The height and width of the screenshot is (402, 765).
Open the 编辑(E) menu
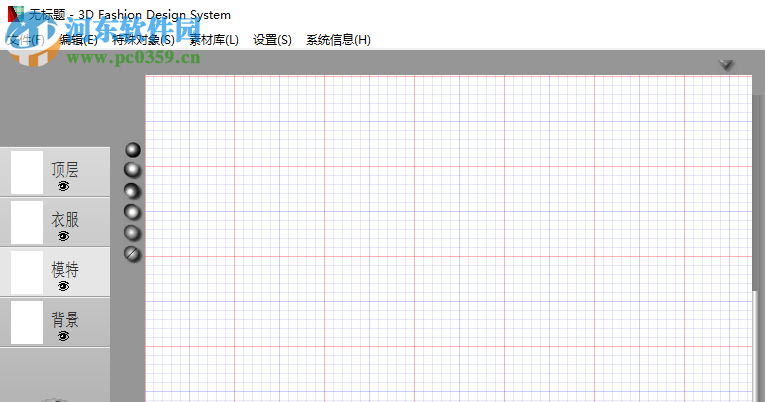point(79,40)
